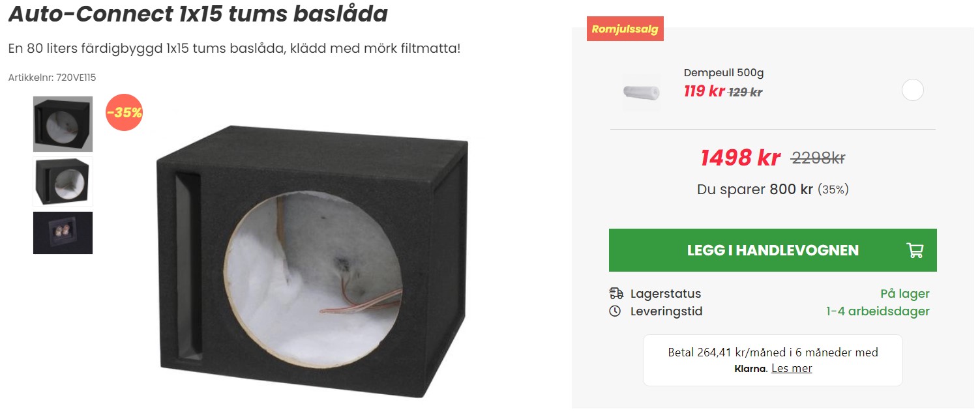Click the På lager stock status text
The width and height of the screenshot is (980, 415).
tap(905, 294)
